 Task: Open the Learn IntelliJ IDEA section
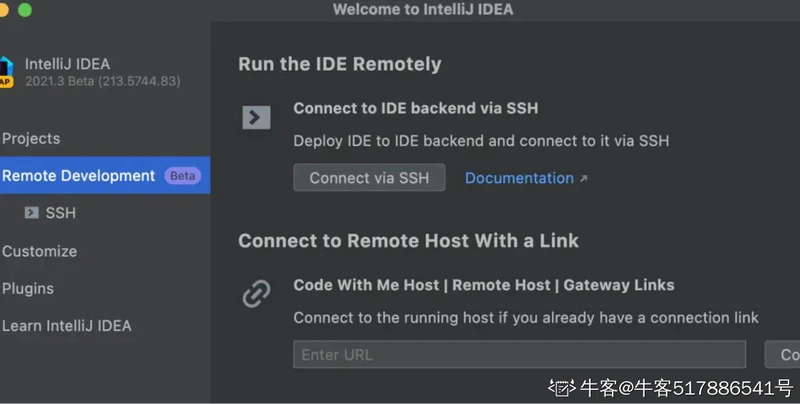66,326
